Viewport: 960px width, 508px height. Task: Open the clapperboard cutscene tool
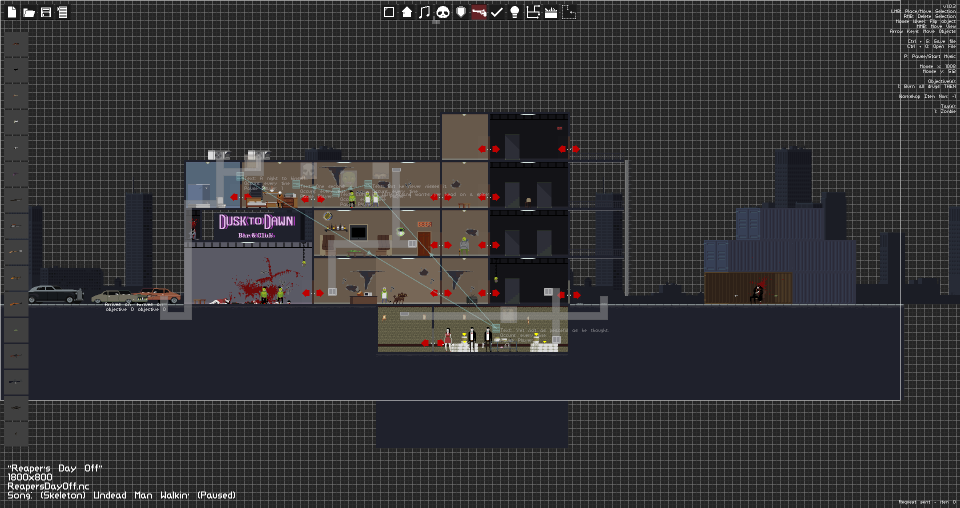tap(551, 12)
